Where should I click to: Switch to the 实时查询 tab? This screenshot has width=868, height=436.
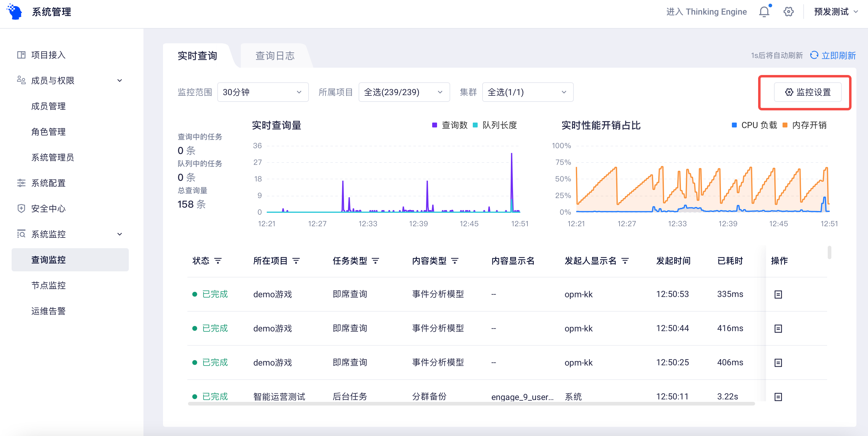point(197,55)
